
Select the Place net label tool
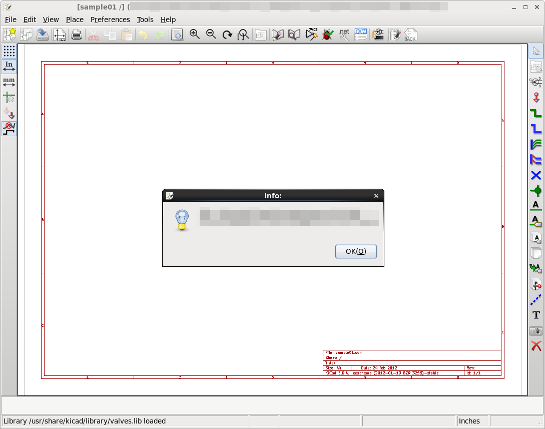click(x=536, y=206)
